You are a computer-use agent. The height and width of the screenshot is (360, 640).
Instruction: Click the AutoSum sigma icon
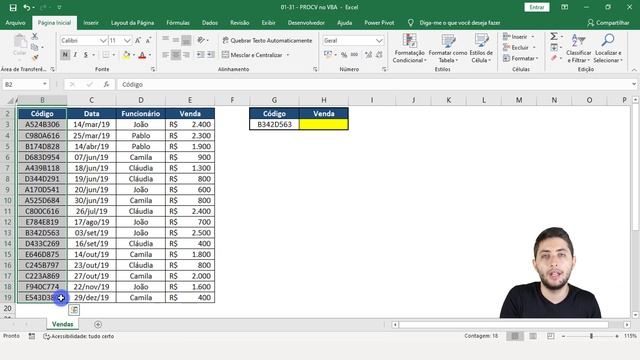click(x=554, y=36)
